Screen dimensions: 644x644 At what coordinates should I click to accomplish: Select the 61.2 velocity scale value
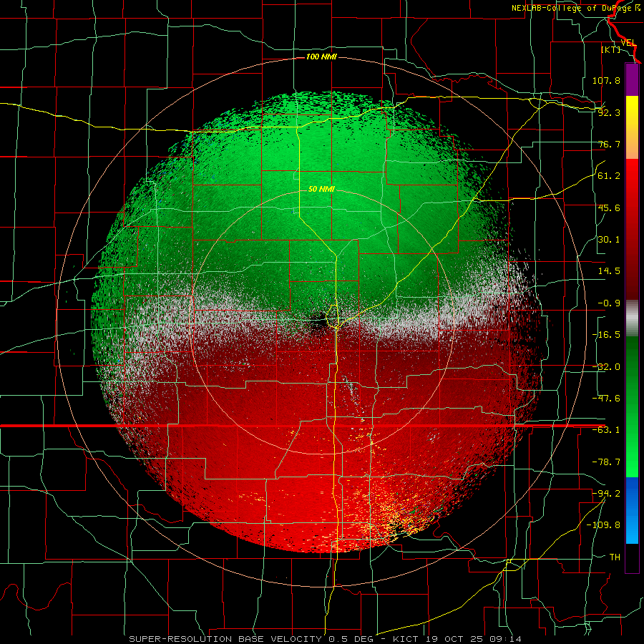609,176
